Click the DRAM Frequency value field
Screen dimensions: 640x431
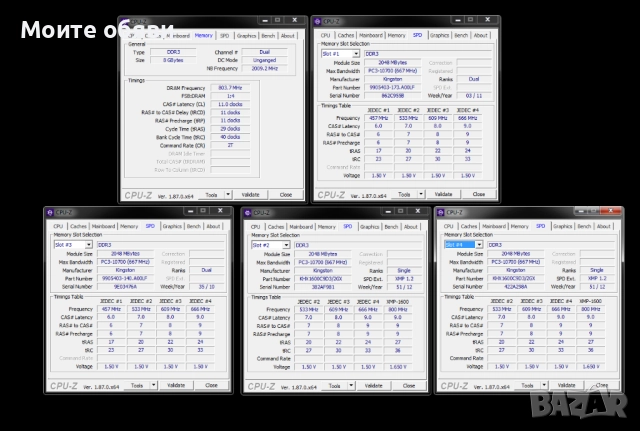[x=231, y=88]
